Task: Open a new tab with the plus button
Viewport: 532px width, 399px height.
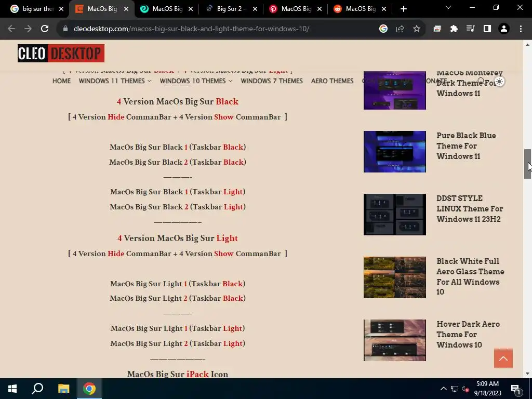Action: click(403, 9)
